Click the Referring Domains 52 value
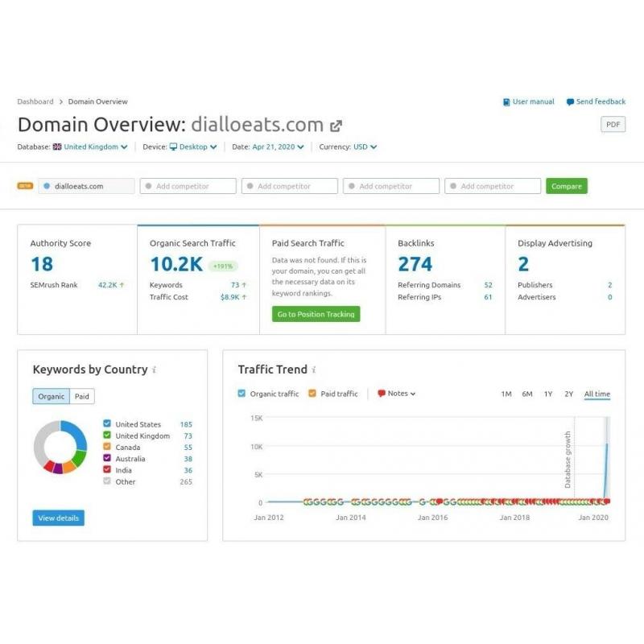This screenshot has width=644, height=644. (x=488, y=285)
